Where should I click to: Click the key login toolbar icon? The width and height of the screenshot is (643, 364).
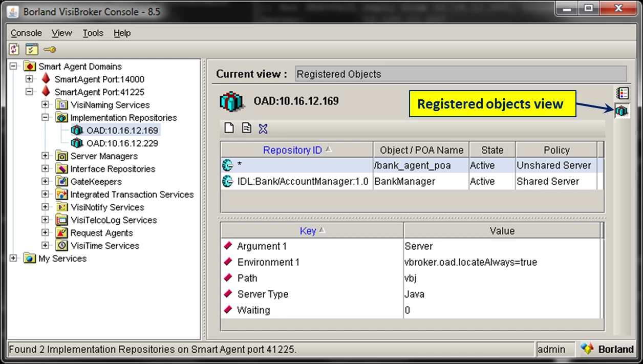pos(50,50)
